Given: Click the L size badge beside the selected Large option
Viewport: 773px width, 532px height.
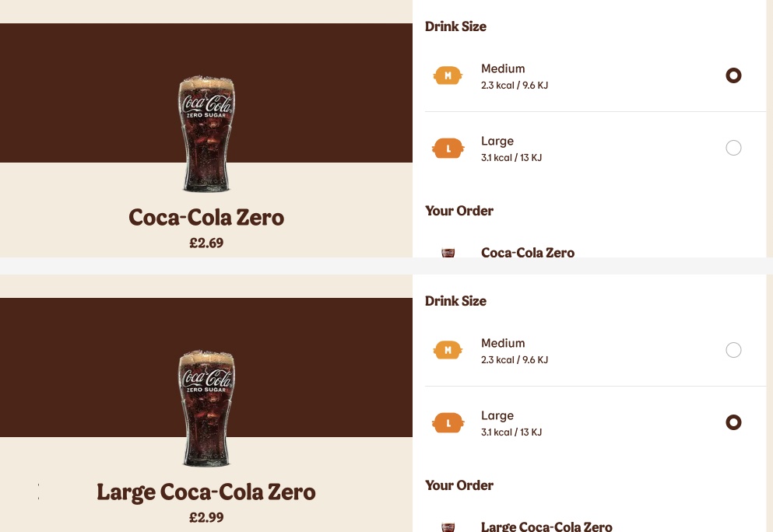Looking at the screenshot, I should coord(448,422).
